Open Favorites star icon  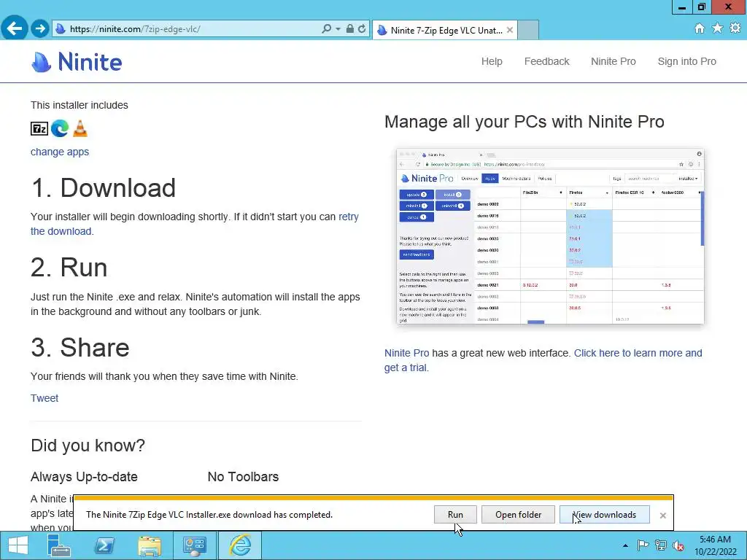point(717,28)
